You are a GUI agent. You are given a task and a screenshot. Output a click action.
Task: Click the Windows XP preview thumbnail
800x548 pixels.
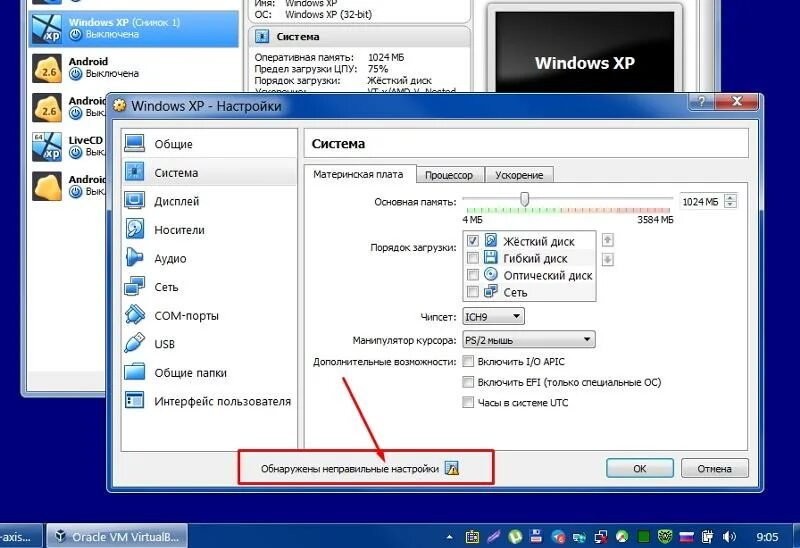click(x=585, y=52)
